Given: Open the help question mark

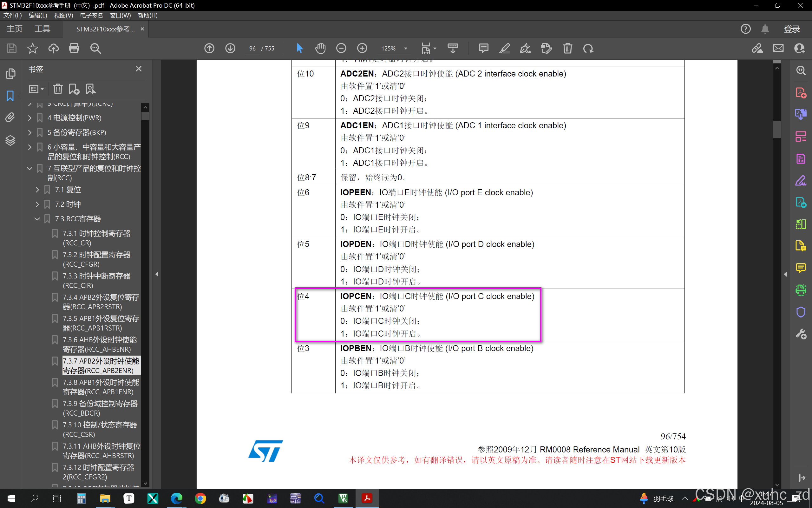Looking at the screenshot, I should [746, 29].
